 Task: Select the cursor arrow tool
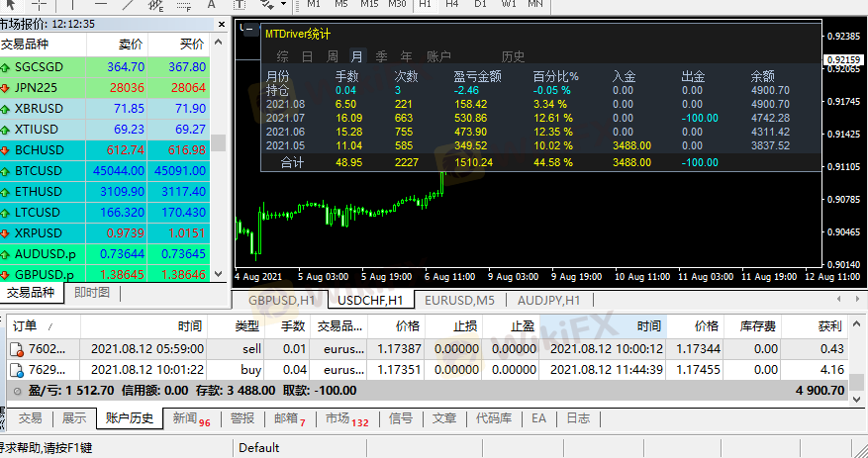click(11, 4)
